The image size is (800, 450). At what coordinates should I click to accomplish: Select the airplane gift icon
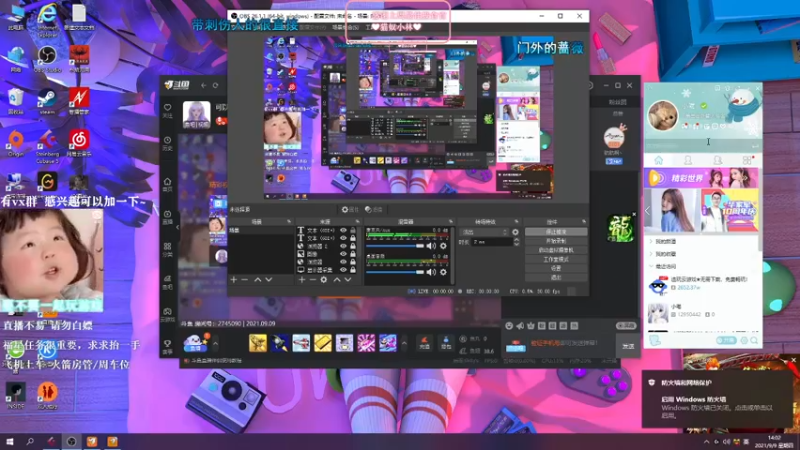pos(301,343)
